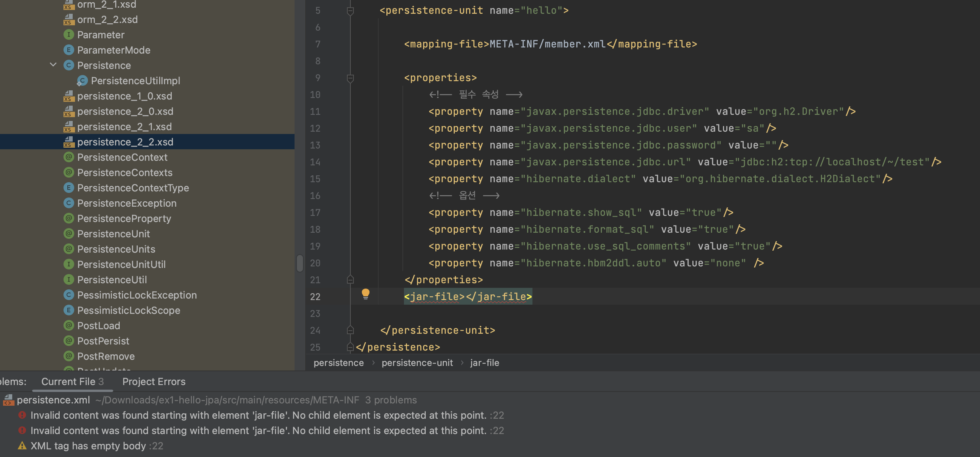The width and height of the screenshot is (980, 457).
Task: Click fold end marker at line 25
Action: pyautogui.click(x=350, y=347)
